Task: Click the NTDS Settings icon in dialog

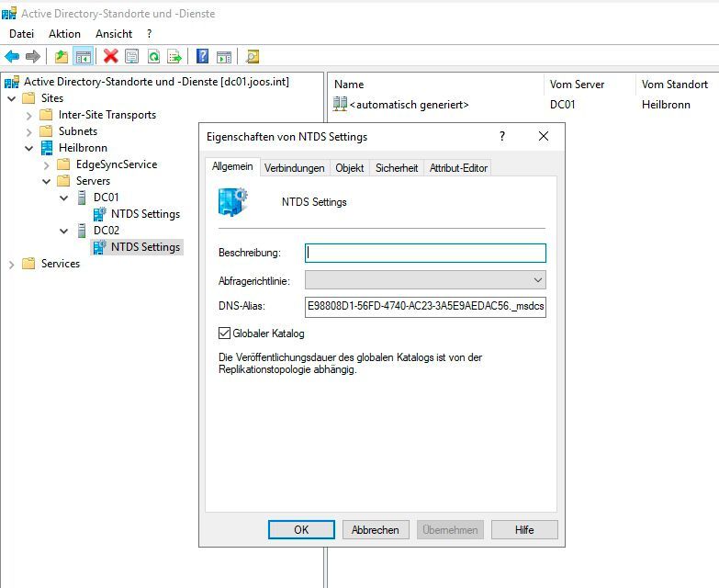Action: pos(233,202)
